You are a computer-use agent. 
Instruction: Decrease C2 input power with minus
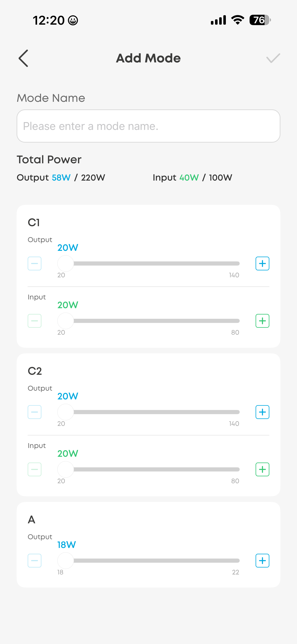[35, 469]
